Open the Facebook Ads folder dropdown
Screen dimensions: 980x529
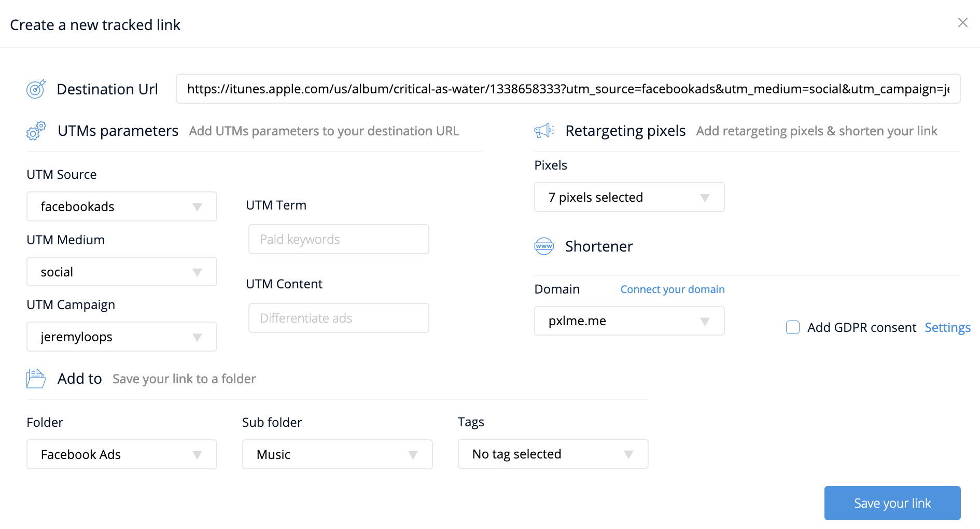[122, 454]
